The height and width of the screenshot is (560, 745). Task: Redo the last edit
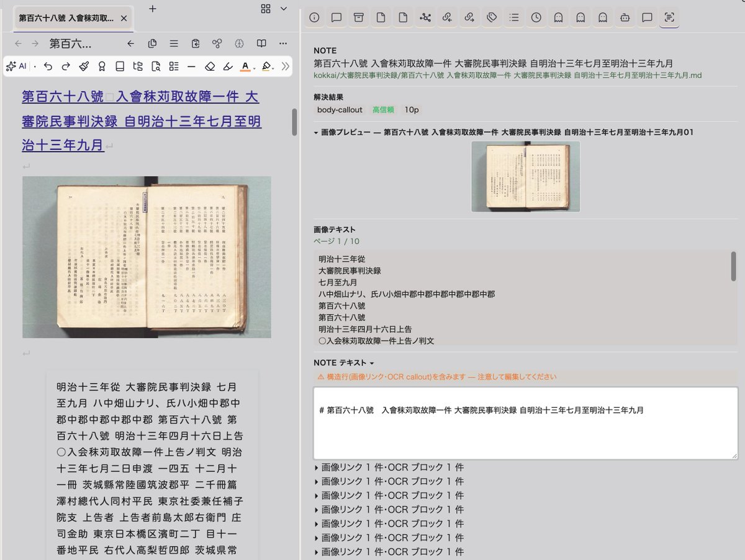(66, 66)
